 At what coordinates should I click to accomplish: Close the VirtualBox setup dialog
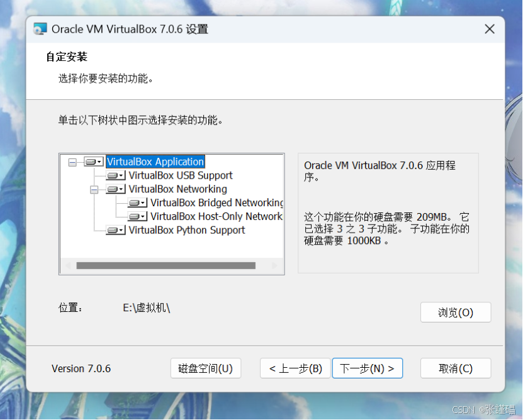pos(489,30)
